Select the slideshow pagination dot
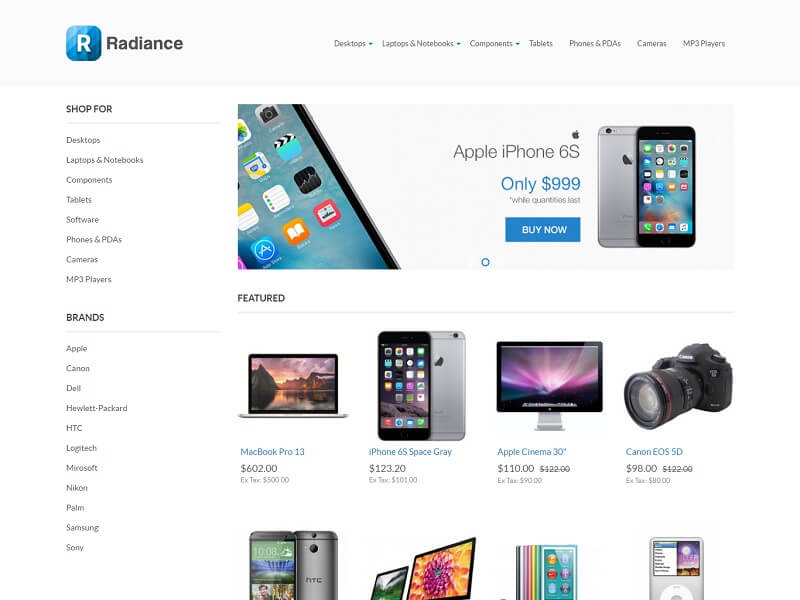 point(485,262)
